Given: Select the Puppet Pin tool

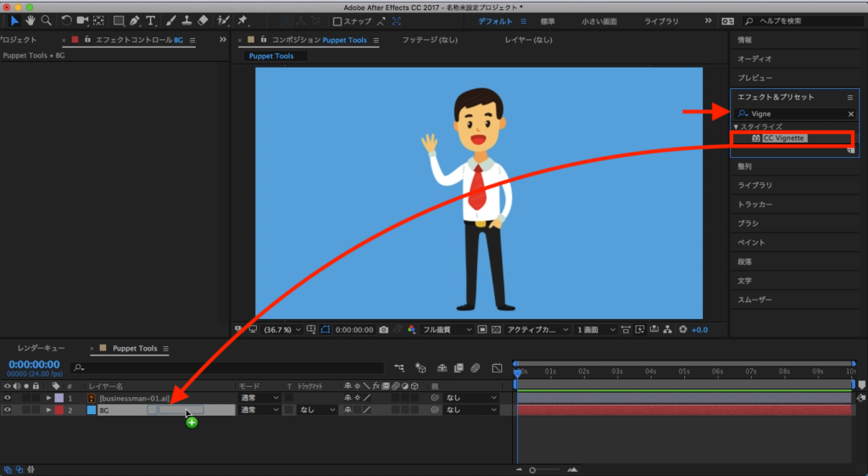Looking at the screenshot, I should (x=242, y=20).
